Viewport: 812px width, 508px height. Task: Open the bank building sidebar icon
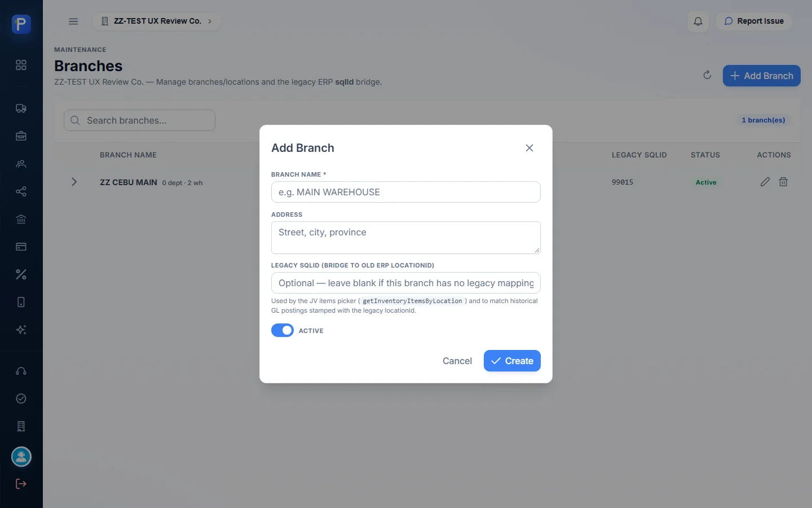point(21,219)
